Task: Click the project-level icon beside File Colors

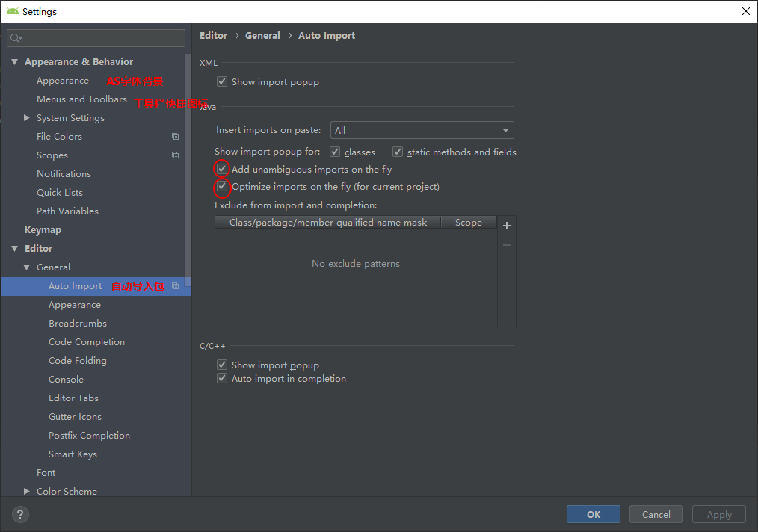Action: pos(175,137)
